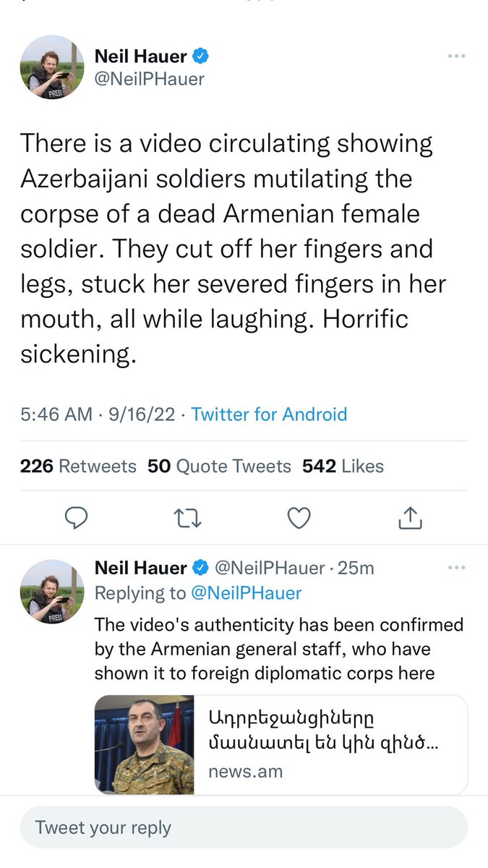Like the tweet with the heart icon
488x868 pixels.
[299, 517]
